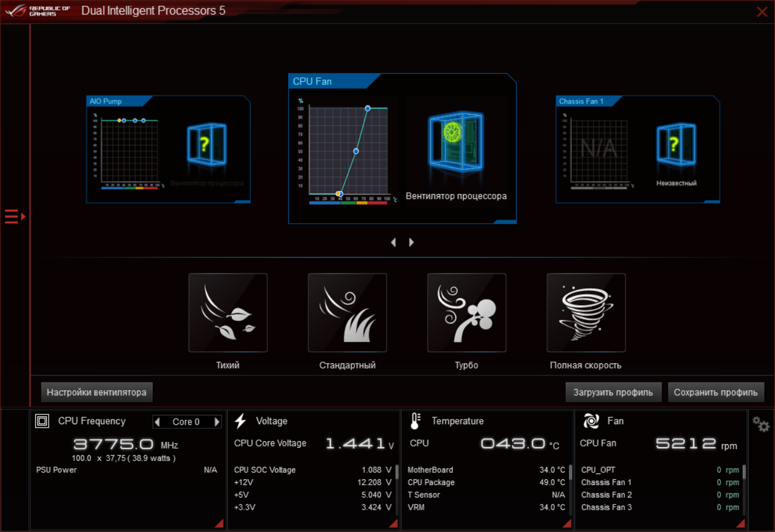Image resolution: width=775 pixels, height=532 pixels.
Task: Activate the Турбо fan mode icon
Action: click(467, 313)
